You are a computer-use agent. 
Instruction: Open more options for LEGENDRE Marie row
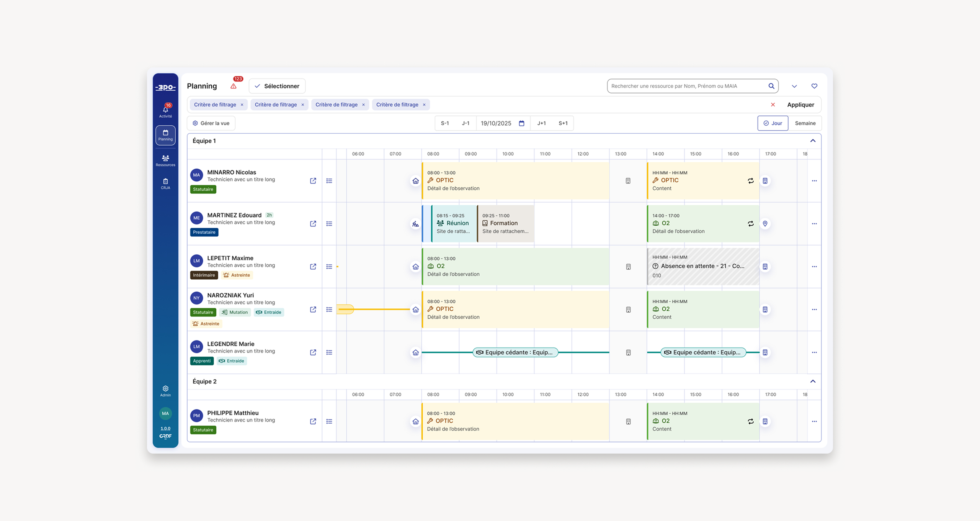[814, 352]
